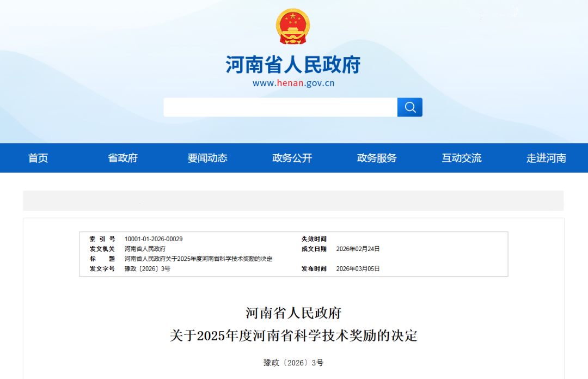
Task: Click the 成文日期 value 2026年02月24日
Action: pos(358,249)
